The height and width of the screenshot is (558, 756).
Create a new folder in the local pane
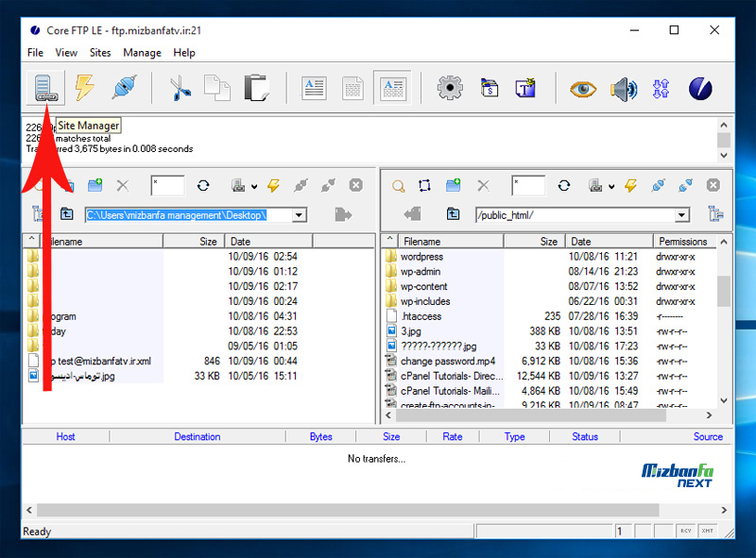click(x=95, y=185)
